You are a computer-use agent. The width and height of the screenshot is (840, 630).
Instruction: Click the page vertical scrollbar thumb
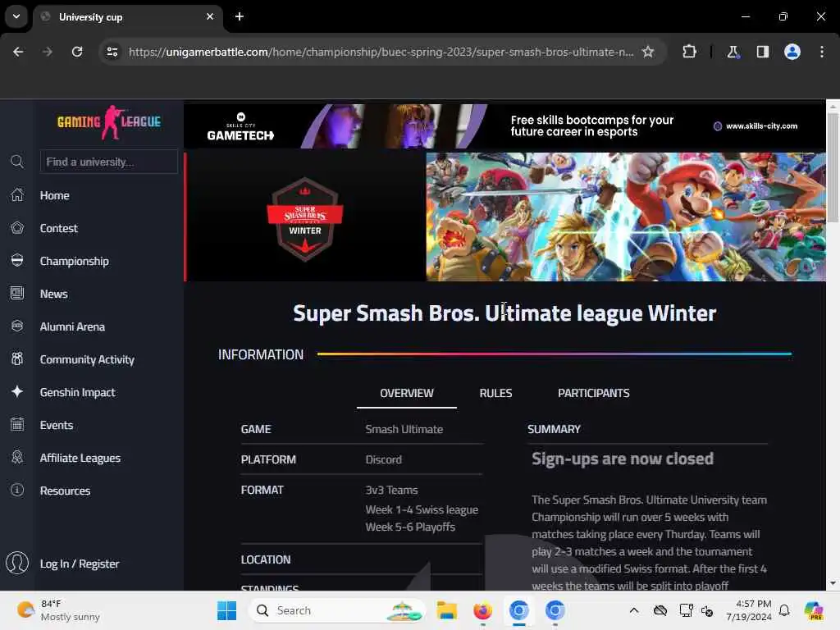point(833,167)
